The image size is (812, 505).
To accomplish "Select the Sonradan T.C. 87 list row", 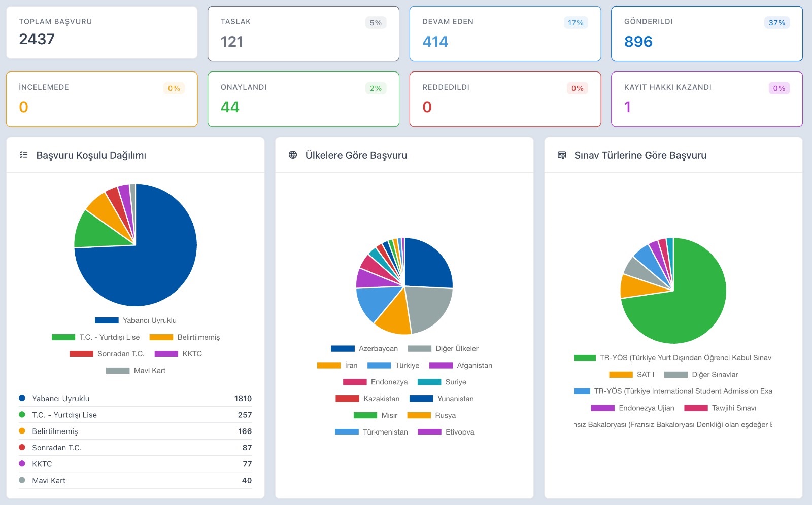I will click(135, 448).
